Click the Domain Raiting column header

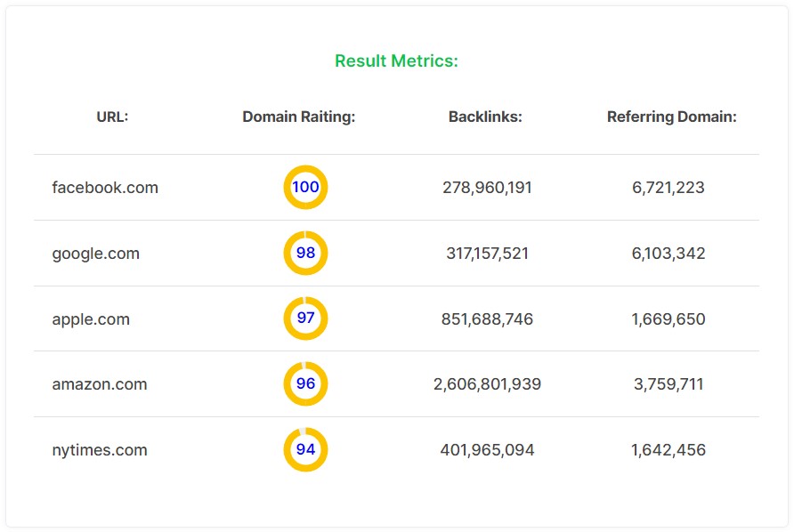pos(299,117)
